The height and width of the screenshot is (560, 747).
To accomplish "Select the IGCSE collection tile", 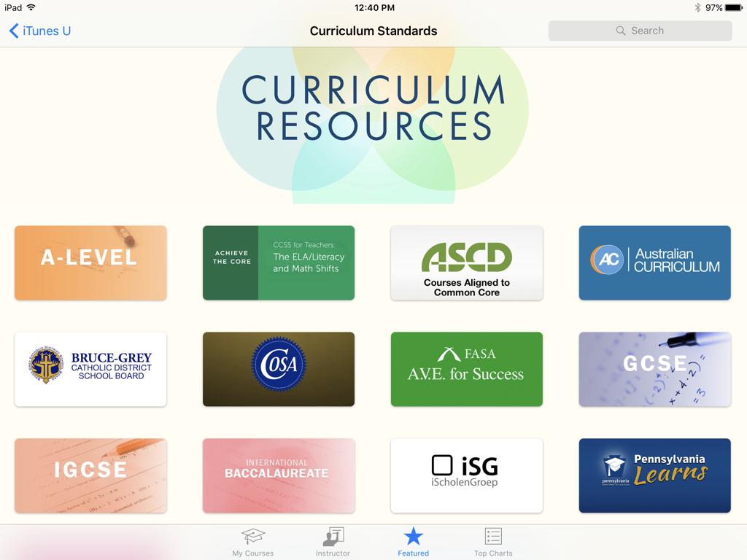I will (90, 475).
